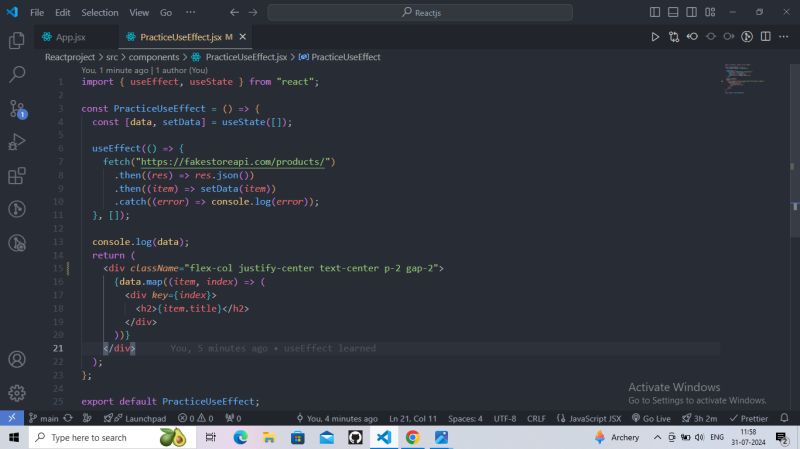The width and height of the screenshot is (800, 449).
Task: Click blame info 'You, 4 minutes ago'
Action: [x=337, y=418]
